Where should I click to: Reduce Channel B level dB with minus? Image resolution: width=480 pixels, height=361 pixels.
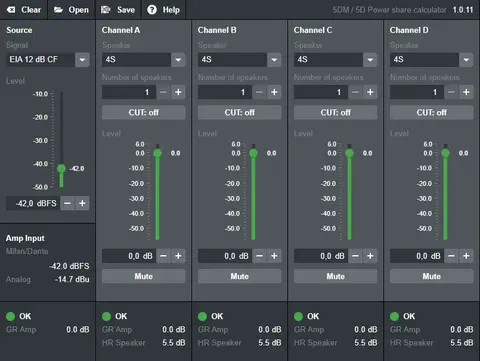pos(259,256)
